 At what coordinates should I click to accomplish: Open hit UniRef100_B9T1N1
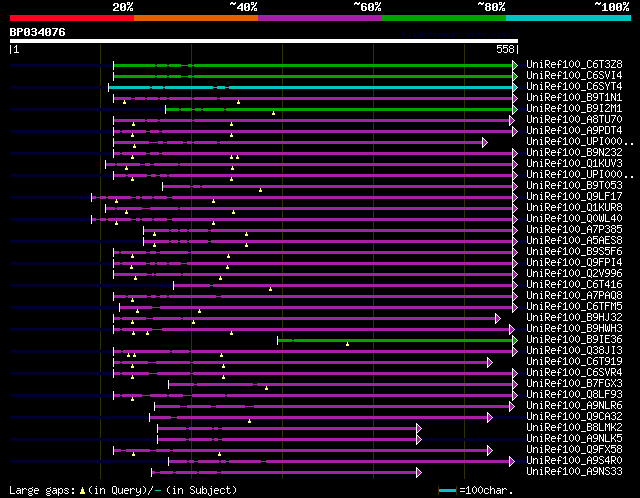[x=574, y=98]
